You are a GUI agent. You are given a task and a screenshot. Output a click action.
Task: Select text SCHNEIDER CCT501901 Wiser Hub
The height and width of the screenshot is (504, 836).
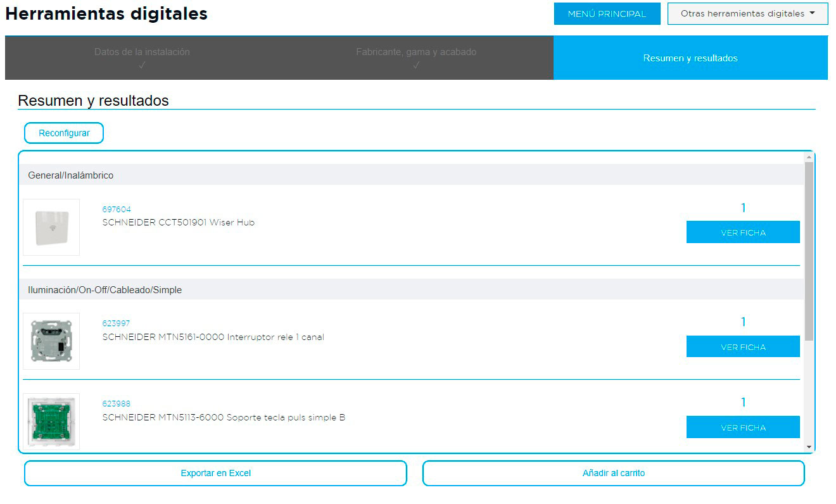coord(179,222)
